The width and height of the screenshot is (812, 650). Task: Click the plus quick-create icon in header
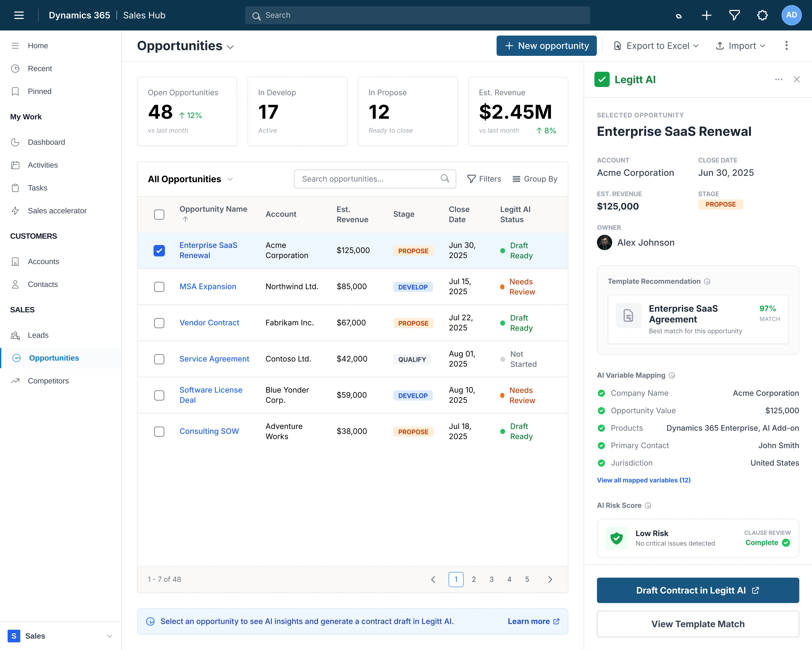[x=706, y=15]
